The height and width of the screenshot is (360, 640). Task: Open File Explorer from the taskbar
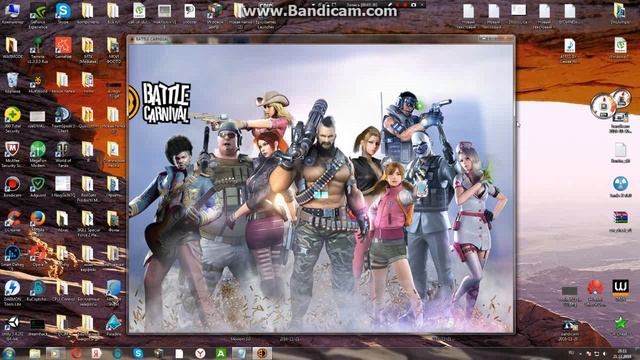tap(35, 353)
